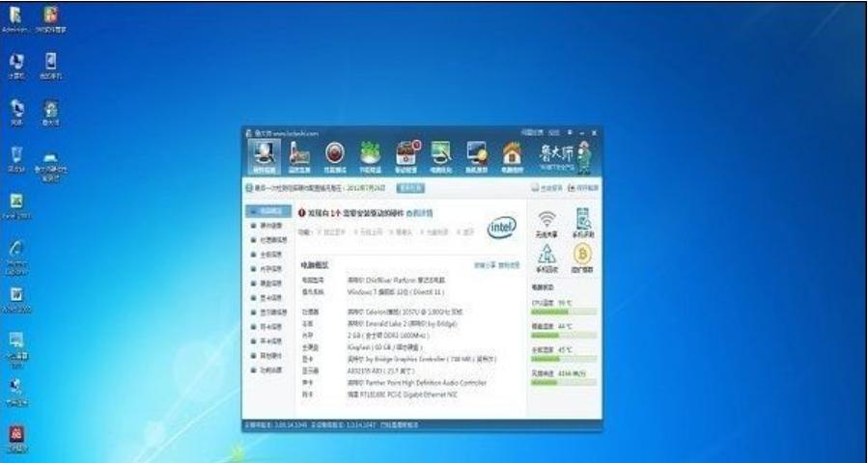Click the copy info link above the overview
The image size is (868, 463).
tap(509, 265)
